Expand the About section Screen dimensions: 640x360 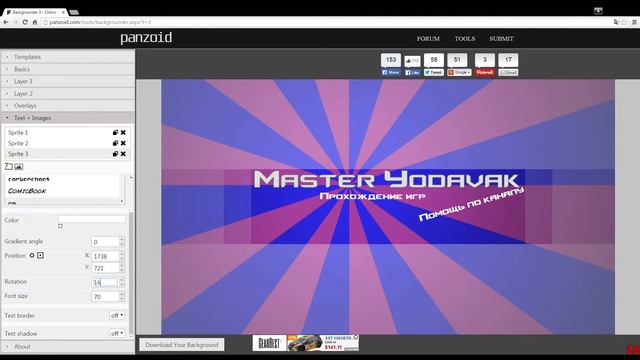pyautogui.click(x=68, y=347)
